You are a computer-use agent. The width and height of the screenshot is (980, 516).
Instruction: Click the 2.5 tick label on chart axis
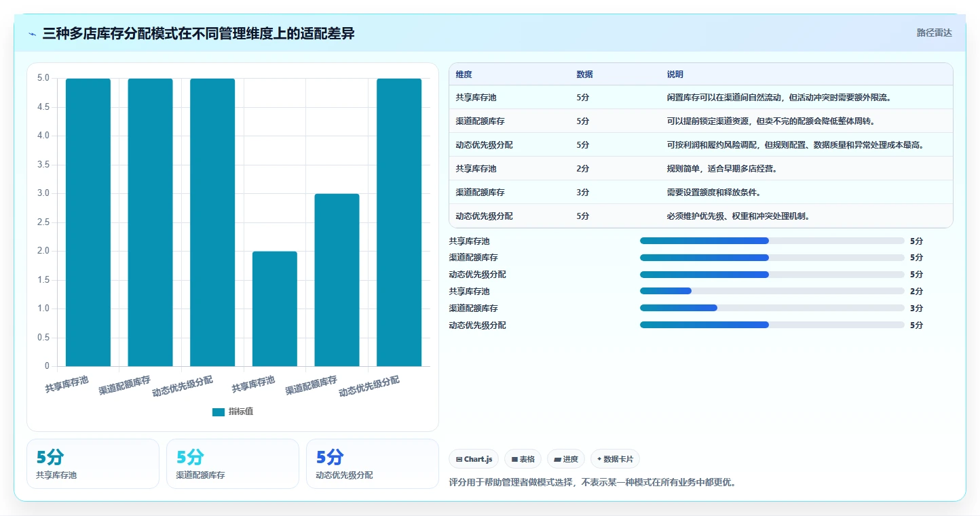[x=43, y=222]
